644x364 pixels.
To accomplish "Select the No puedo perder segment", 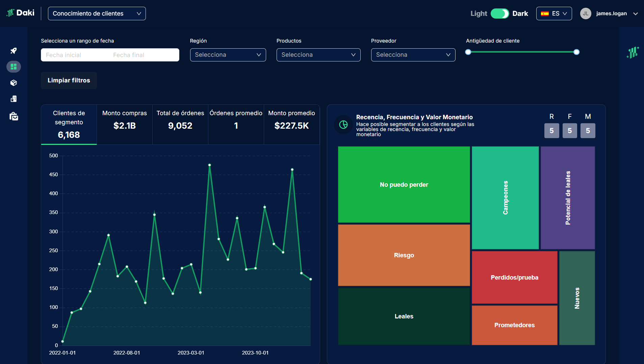I will [x=404, y=184].
